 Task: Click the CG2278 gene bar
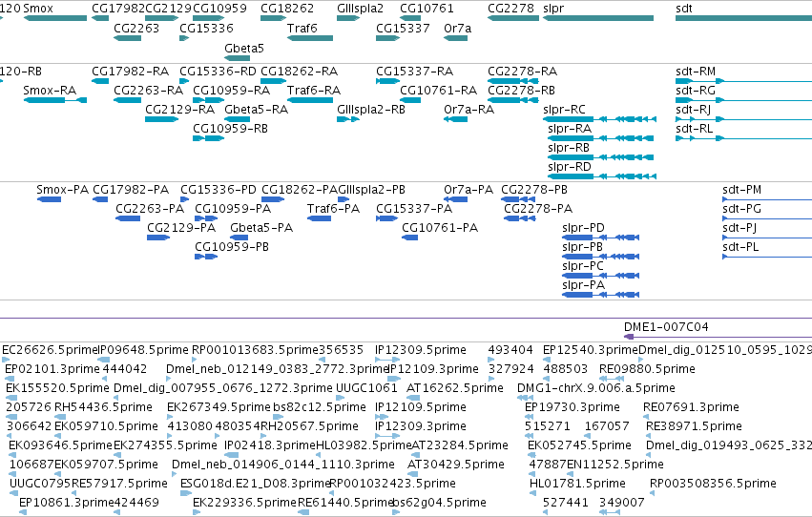click(x=513, y=19)
